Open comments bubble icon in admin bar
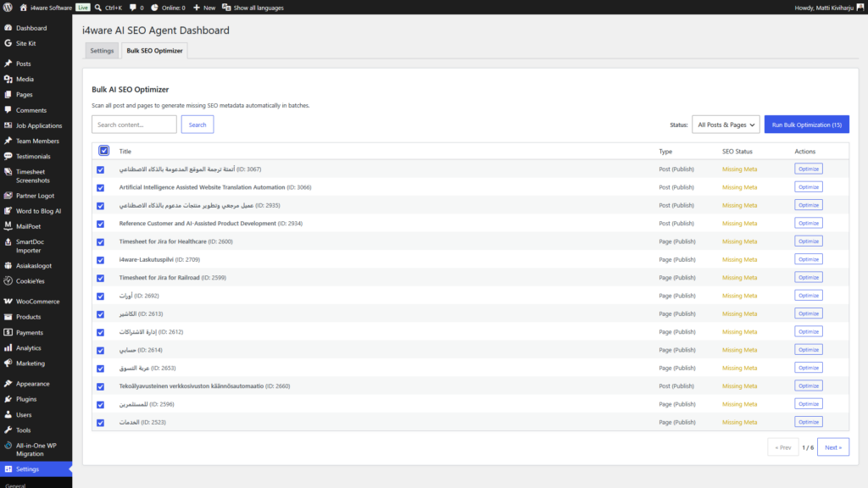The height and width of the screenshot is (488, 868). pos(133,7)
